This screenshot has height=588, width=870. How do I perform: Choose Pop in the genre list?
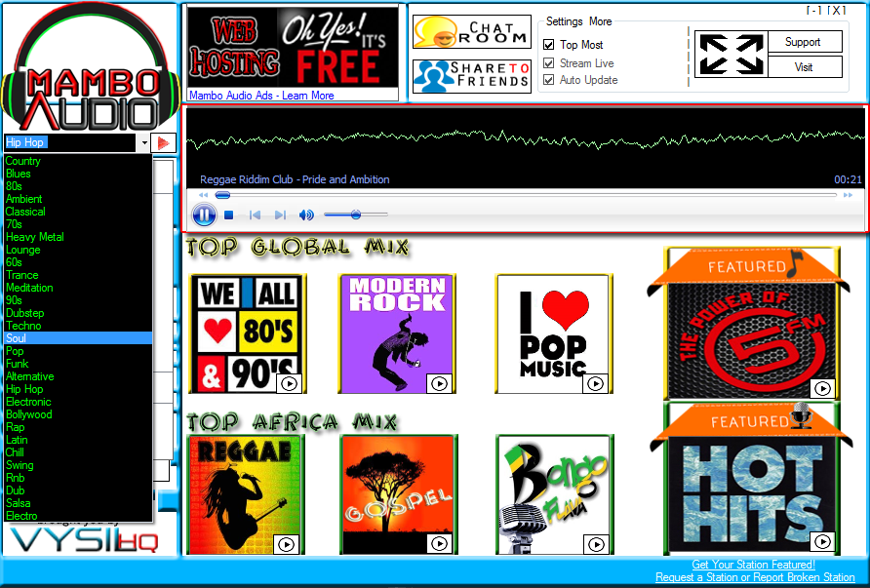tap(78, 351)
